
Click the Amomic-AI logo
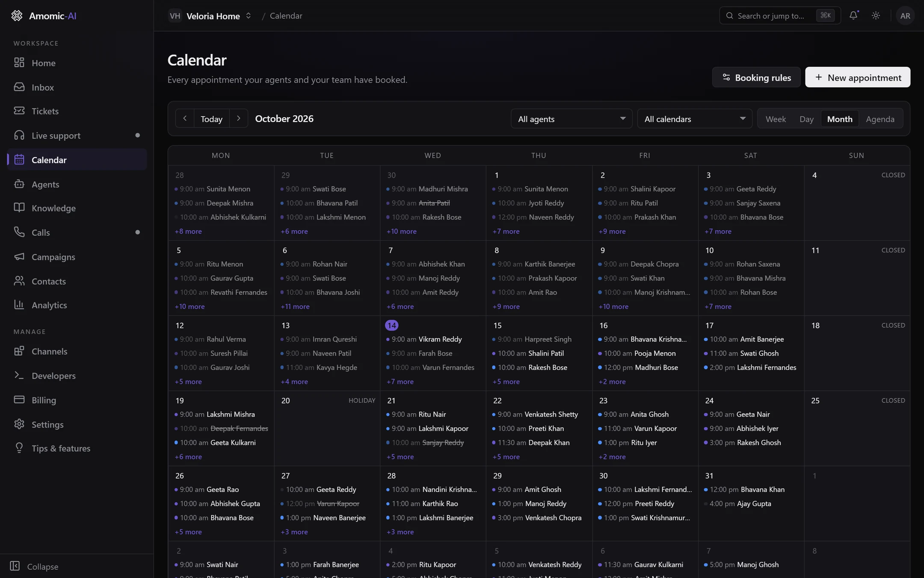44,16
